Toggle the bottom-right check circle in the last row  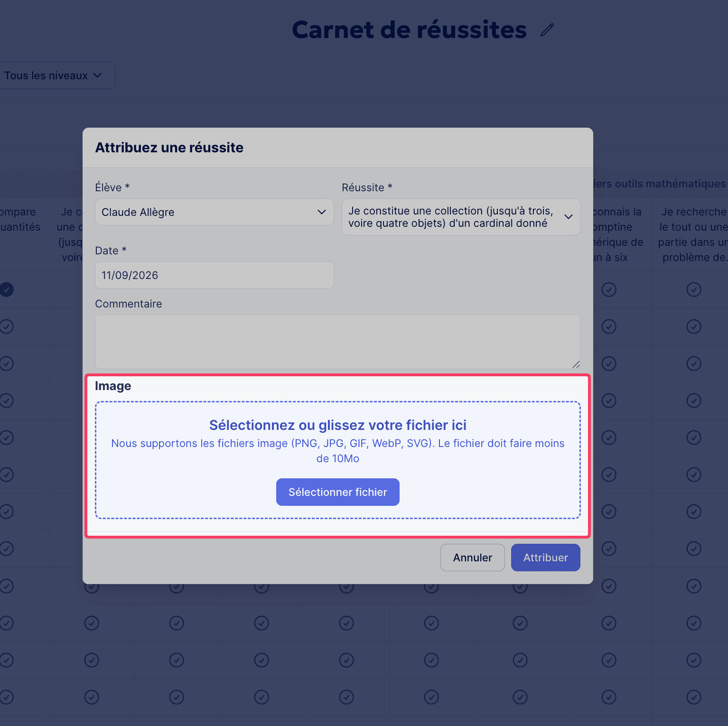(694, 697)
